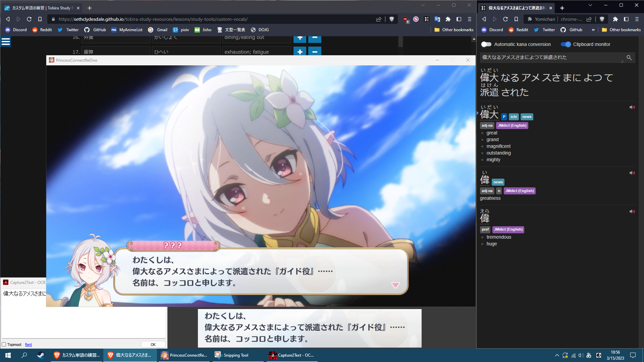This screenshot has height=362, width=644.
Task: Open the font link in Capture2Text
Action: [28, 345]
